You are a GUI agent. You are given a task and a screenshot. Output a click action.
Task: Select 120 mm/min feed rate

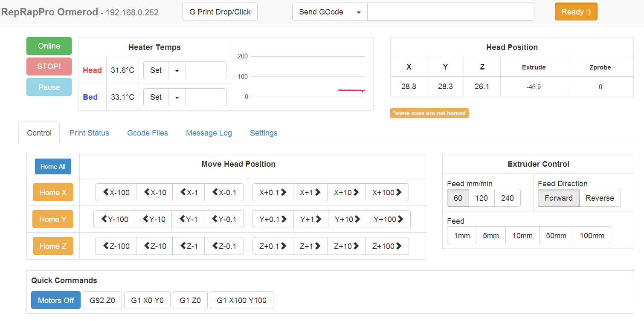[x=482, y=198]
